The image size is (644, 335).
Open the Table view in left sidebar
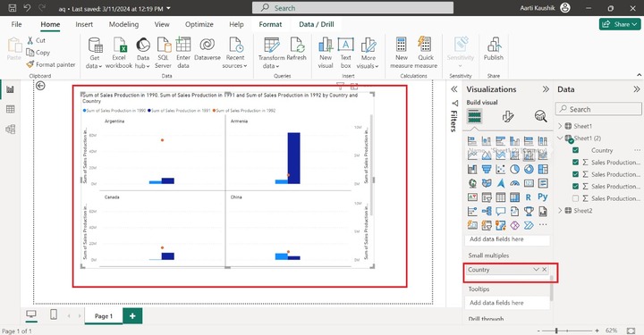click(x=10, y=109)
